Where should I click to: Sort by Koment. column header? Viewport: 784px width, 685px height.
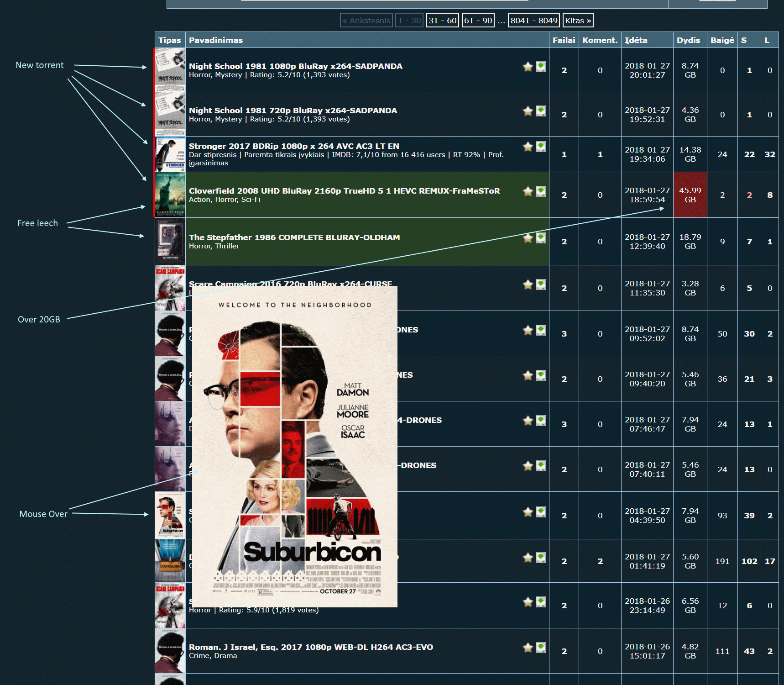(600, 40)
